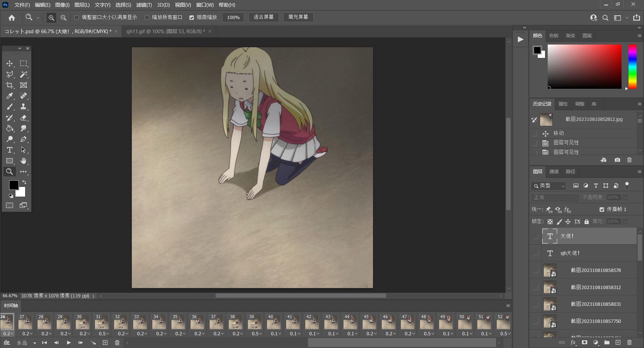
Task: Select the Hand tool
Action: [x=23, y=161]
